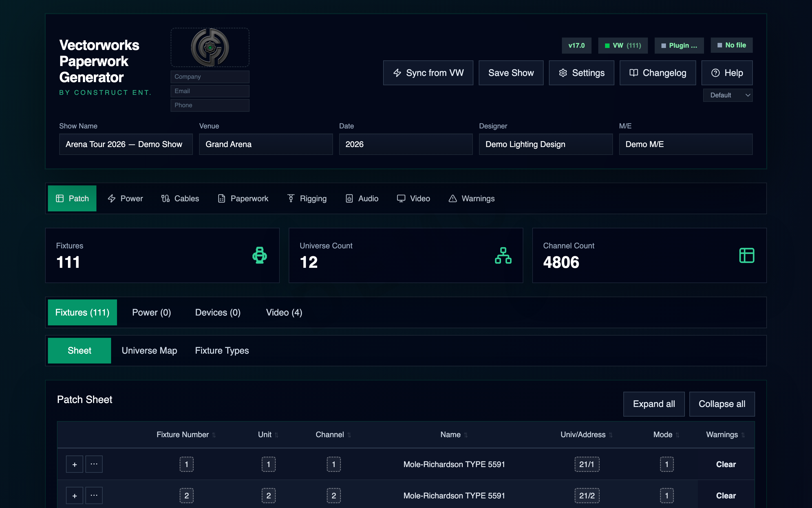Go to the Paperwork tab
Screen dimensions: 812x508
tap(243, 199)
